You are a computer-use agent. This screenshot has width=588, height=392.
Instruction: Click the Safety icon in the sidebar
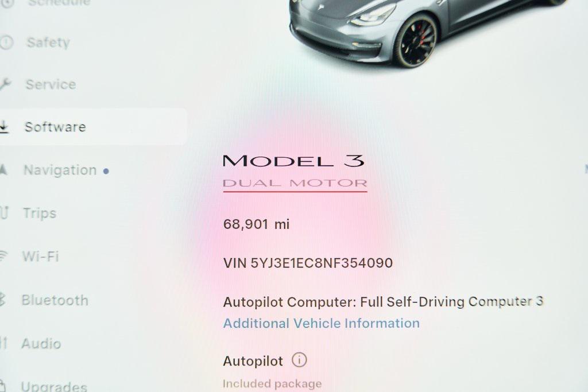click(6, 42)
